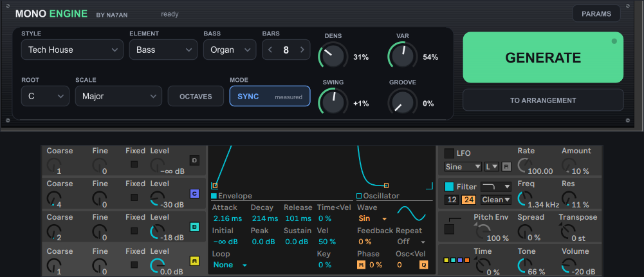Select 12 dB filter slope
This screenshot has height=277, width=644.
[x=452, y=200]
